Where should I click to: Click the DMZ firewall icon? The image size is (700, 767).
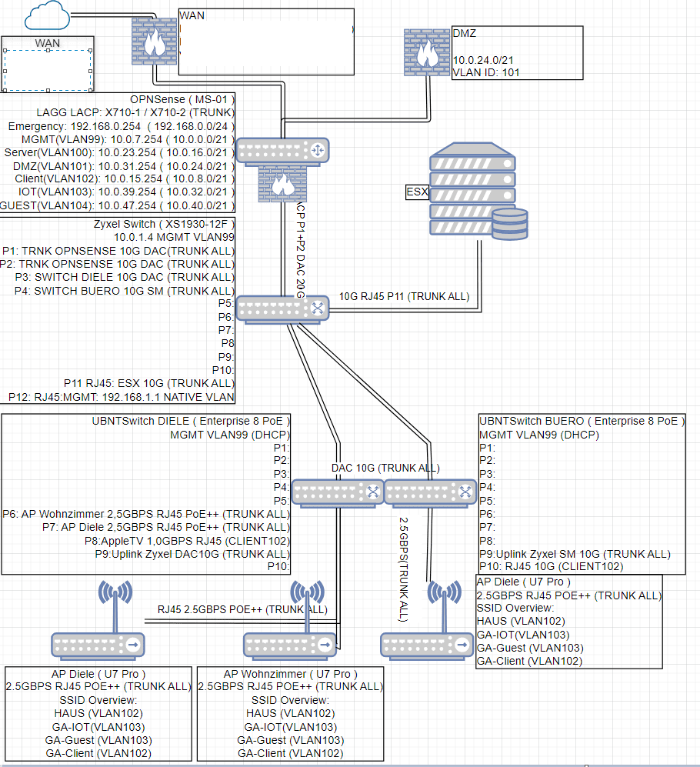tap(427, 52)
